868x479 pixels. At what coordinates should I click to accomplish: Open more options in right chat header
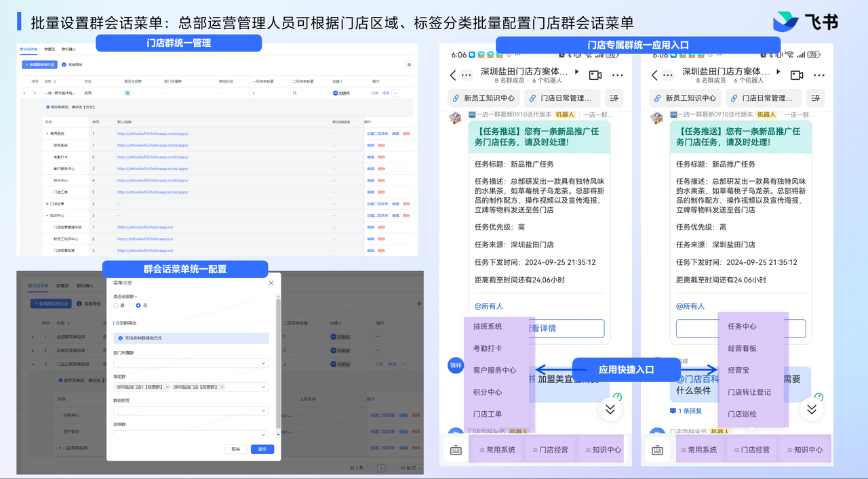[819, 75]
